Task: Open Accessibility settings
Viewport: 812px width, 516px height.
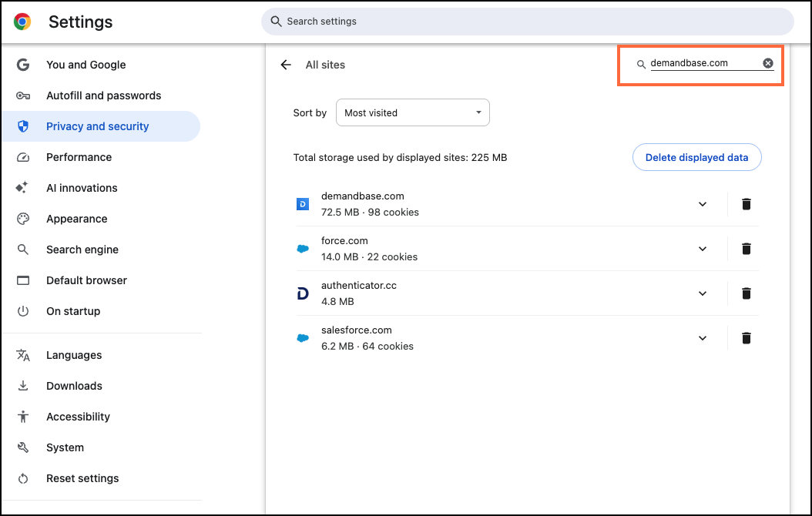Action: (101, 417)
